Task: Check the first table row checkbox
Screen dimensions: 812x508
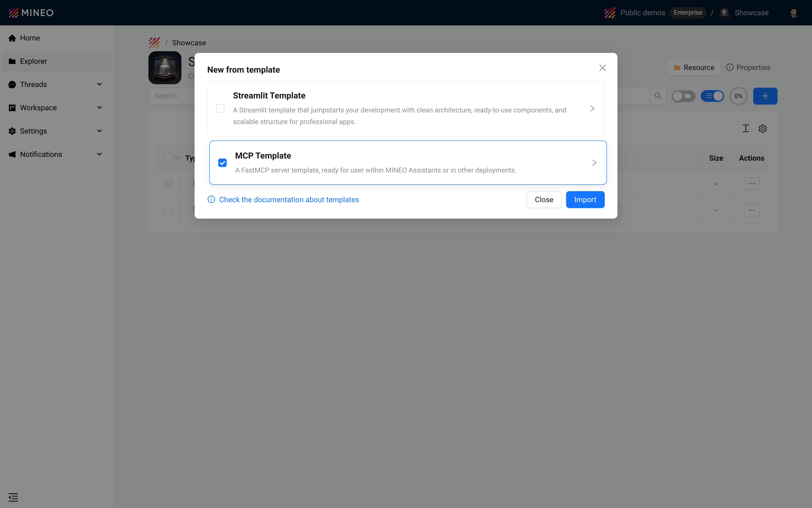Action: [169, 184]
